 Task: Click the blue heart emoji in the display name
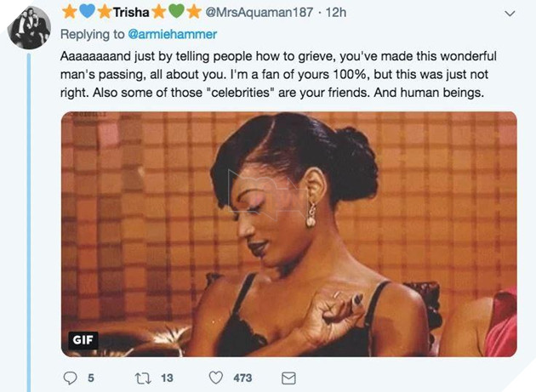86,14
